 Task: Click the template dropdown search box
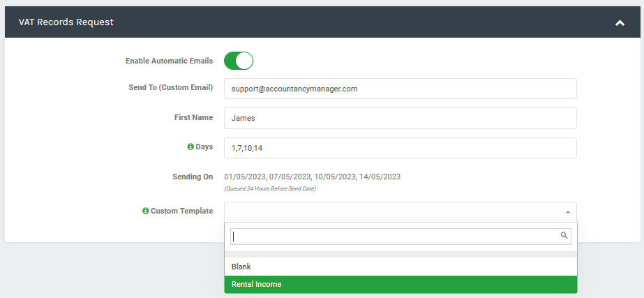[x=400, y=237]
